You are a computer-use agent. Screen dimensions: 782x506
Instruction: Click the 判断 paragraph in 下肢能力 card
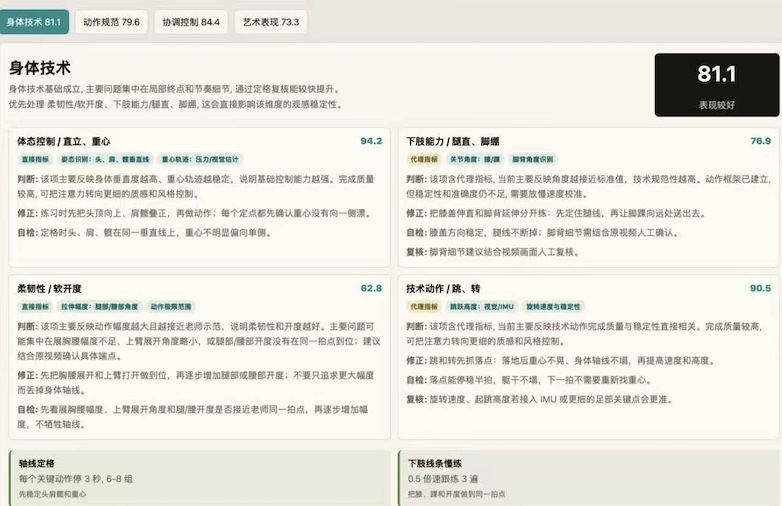(x=588, y=186)
